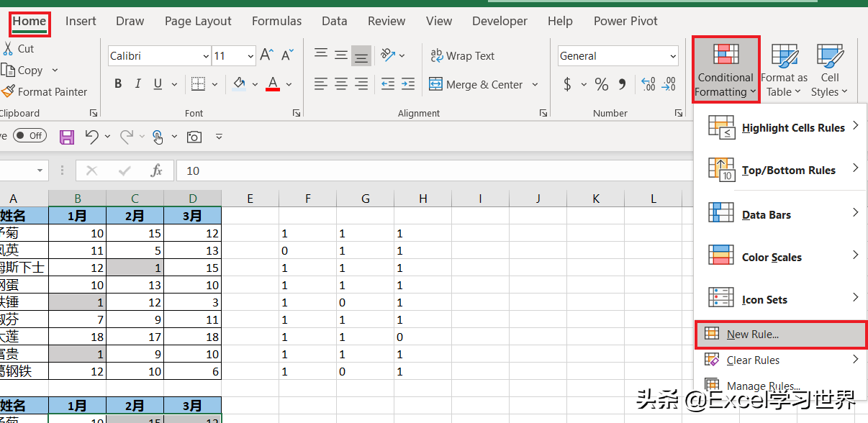Click Decrease Decimal icon

click(x=669, y=85)
